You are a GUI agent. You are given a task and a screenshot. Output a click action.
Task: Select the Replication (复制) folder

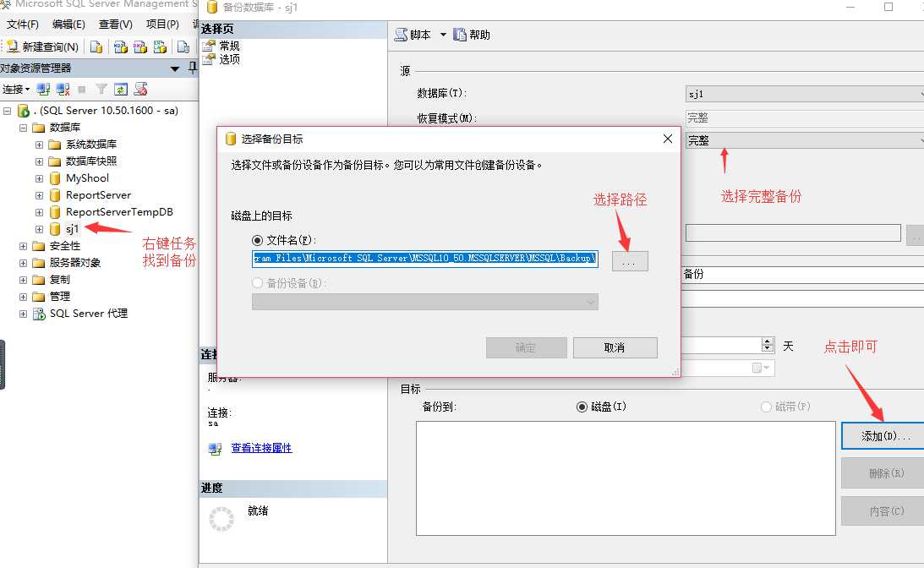pyautogui.click(x=59, y=279)
